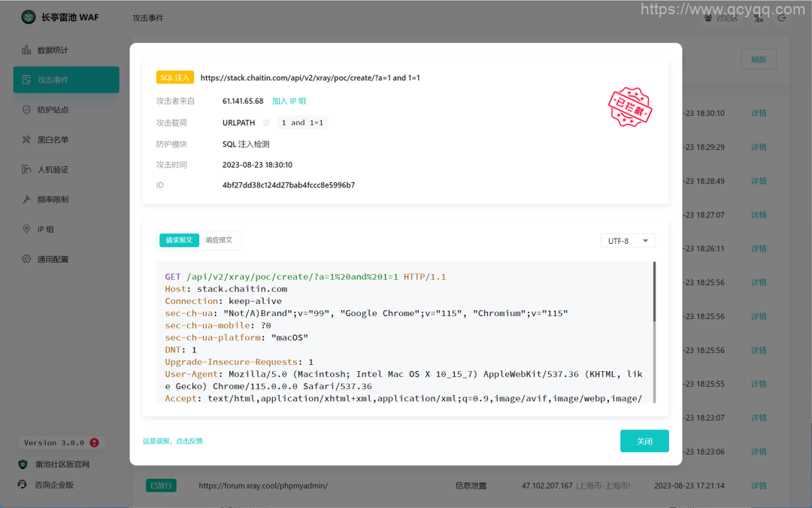Select the 请求报文 tab

179,240
